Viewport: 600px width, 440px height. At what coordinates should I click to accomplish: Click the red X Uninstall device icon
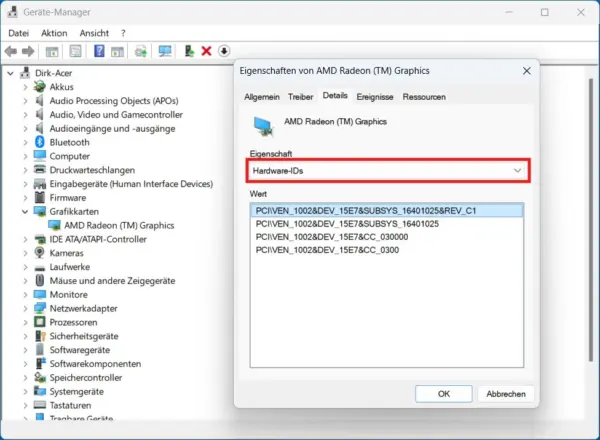point(206,51)
